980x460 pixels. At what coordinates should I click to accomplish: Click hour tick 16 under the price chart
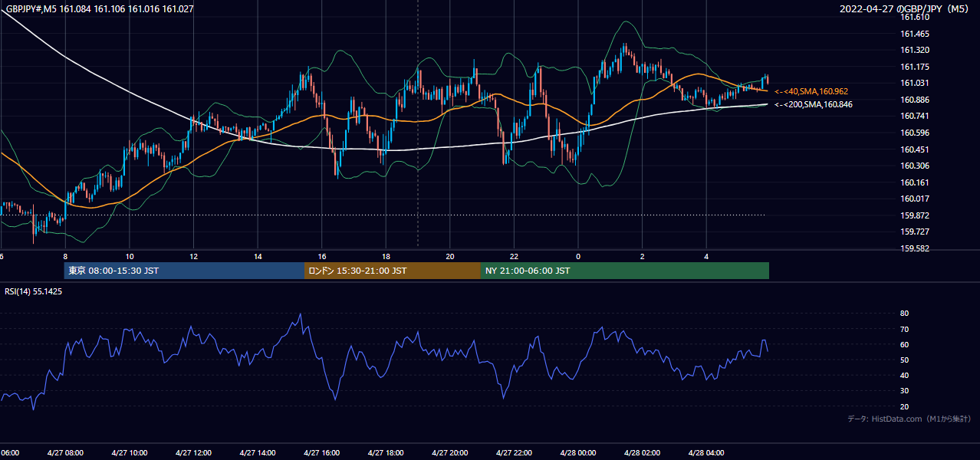click(322, 257)
